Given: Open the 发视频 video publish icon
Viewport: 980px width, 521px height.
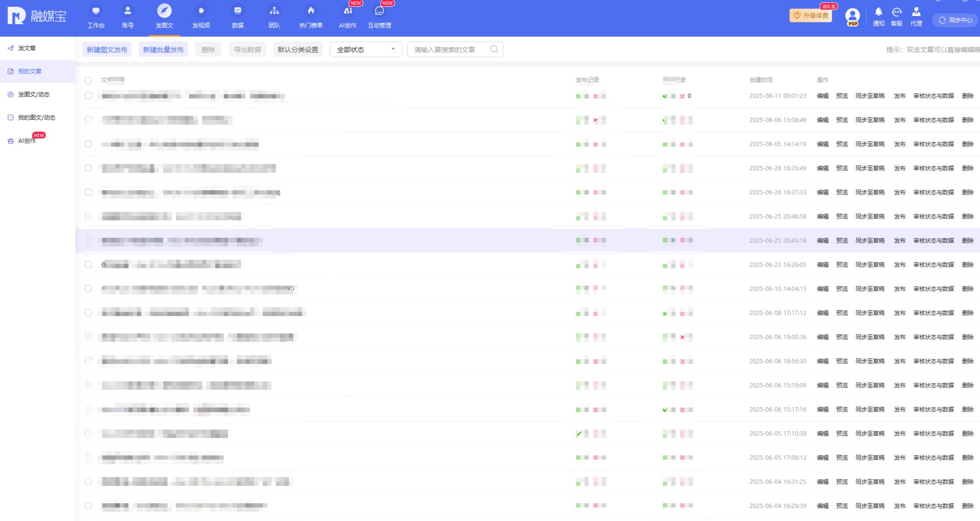Looking at the screenshot, I should pyautogui.click(x=201, y=11).
